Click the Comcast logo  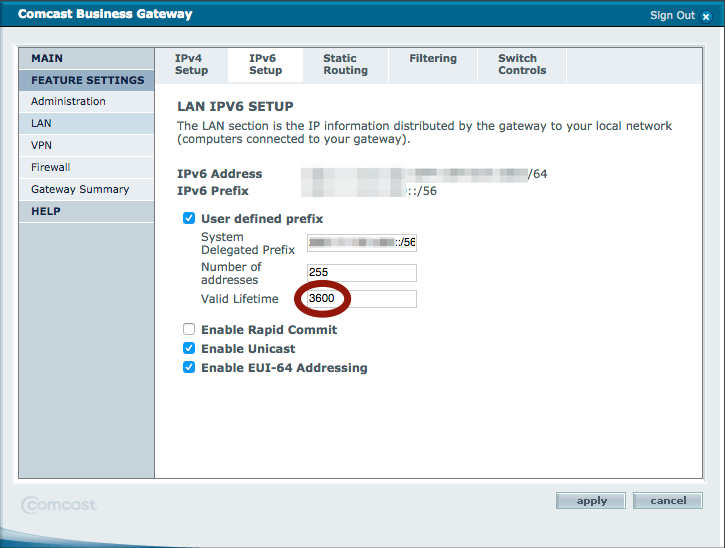(60, 504)
